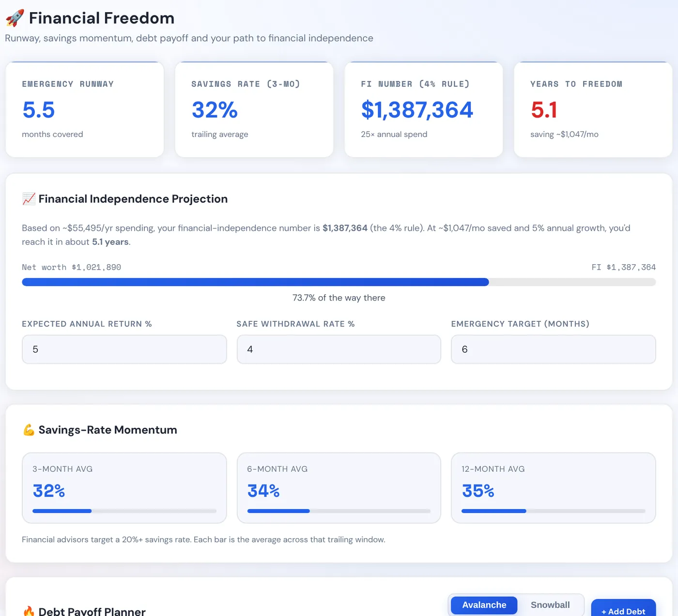
Task: Click the 6-Month Avg savings bar
Action: point(339,511)
